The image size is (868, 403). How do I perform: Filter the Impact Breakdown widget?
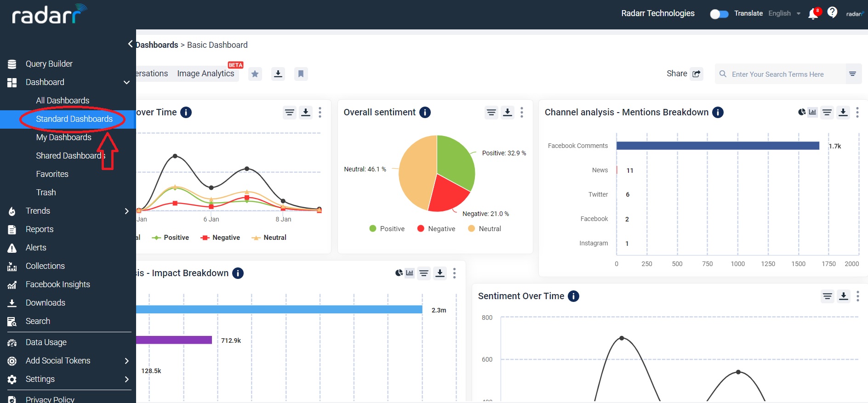click(424, 273)
